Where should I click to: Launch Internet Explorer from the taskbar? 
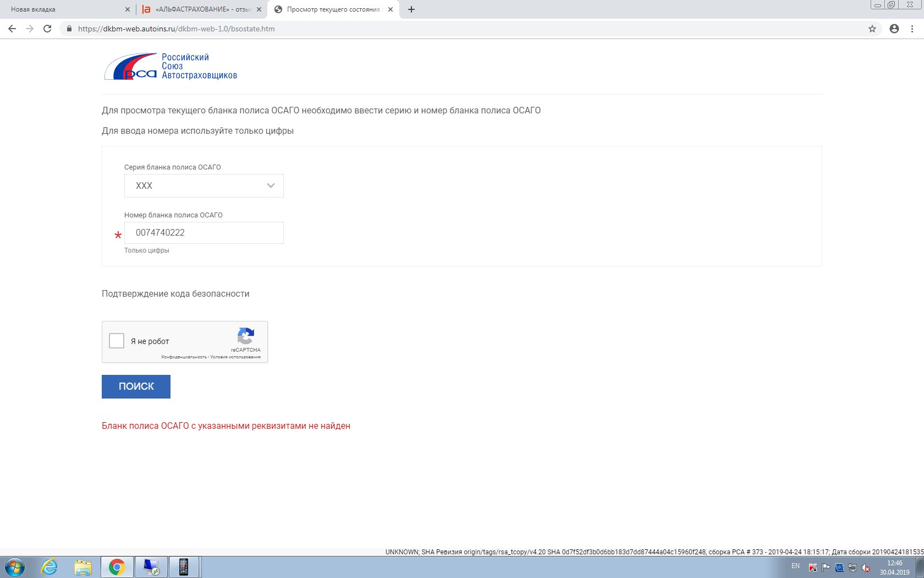click(x=50, y=567)
